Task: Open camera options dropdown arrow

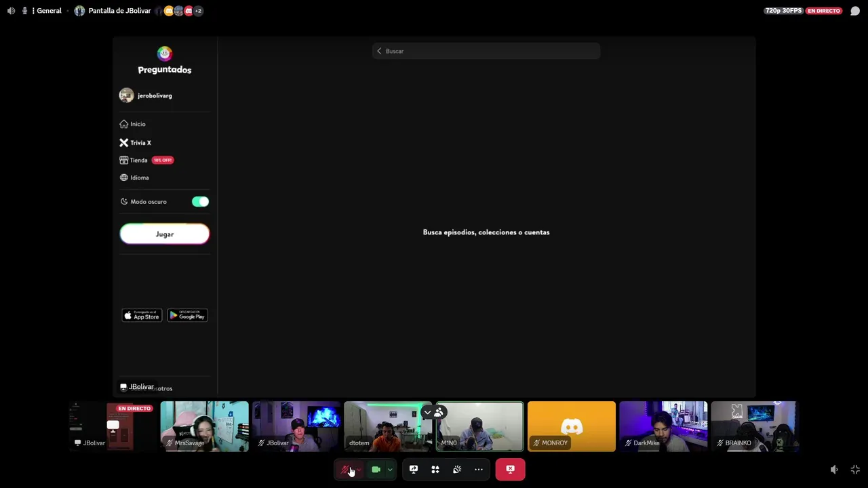Action: pyautogui.click(x=390, y=469)
